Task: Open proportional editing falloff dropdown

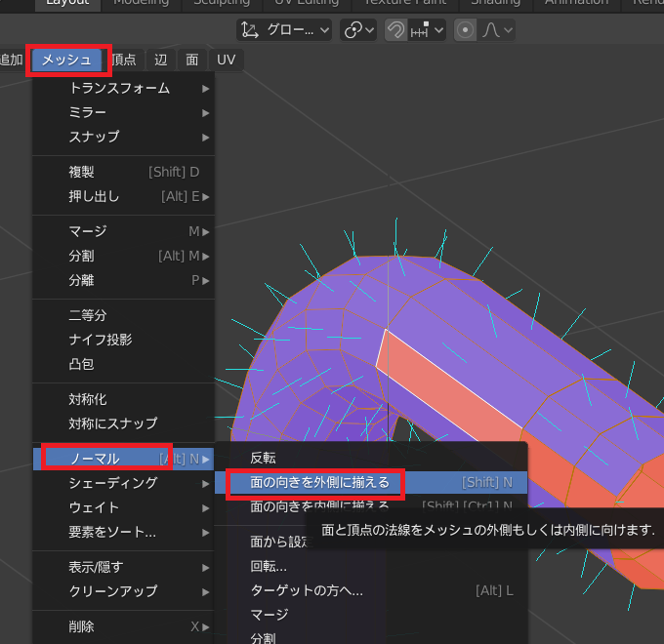Action: (498, 30)
